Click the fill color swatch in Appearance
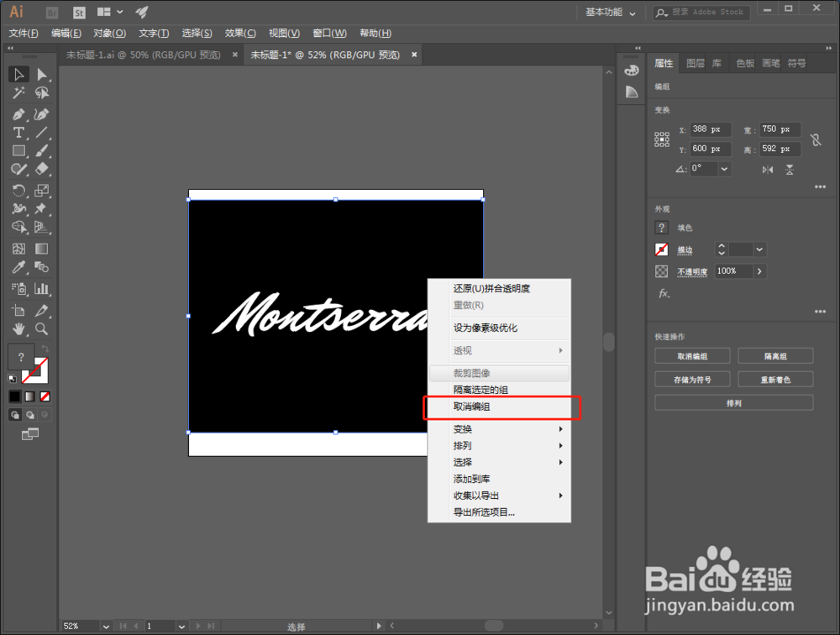 point(662,228)
